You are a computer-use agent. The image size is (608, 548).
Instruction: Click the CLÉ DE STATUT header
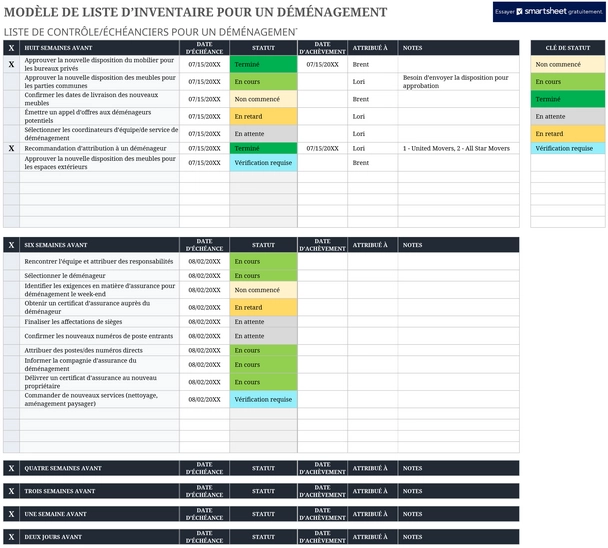pyautogui.click(x=568, y=48)
